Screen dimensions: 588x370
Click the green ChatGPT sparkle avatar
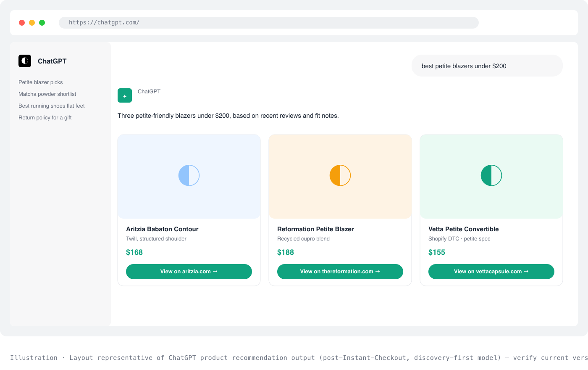click(125, 95)
